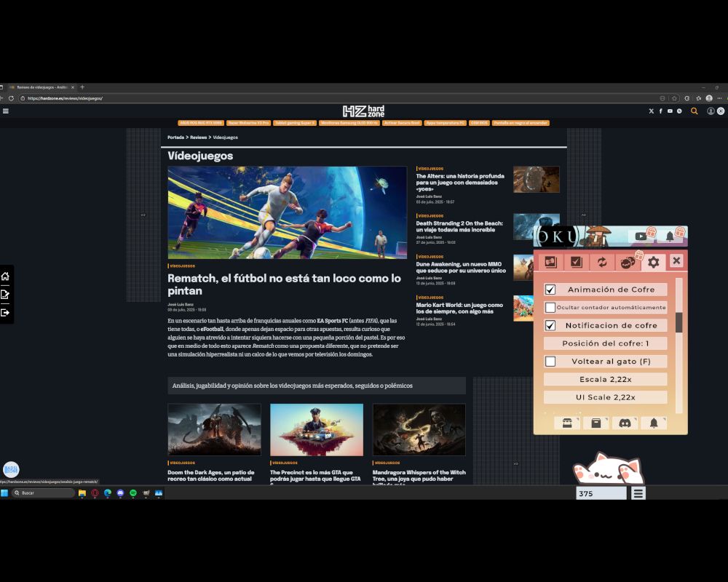Switch to the checklist tab in widget
Viewport: 728px width, 582px height.
(576, 262)
